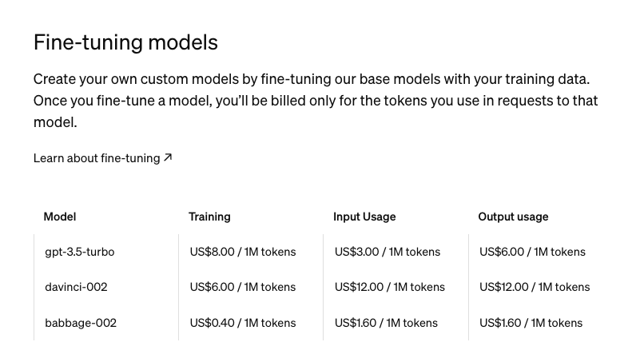Click the fine-tuning description paragraph
This screenshot has width=644, height=362.
316,101
